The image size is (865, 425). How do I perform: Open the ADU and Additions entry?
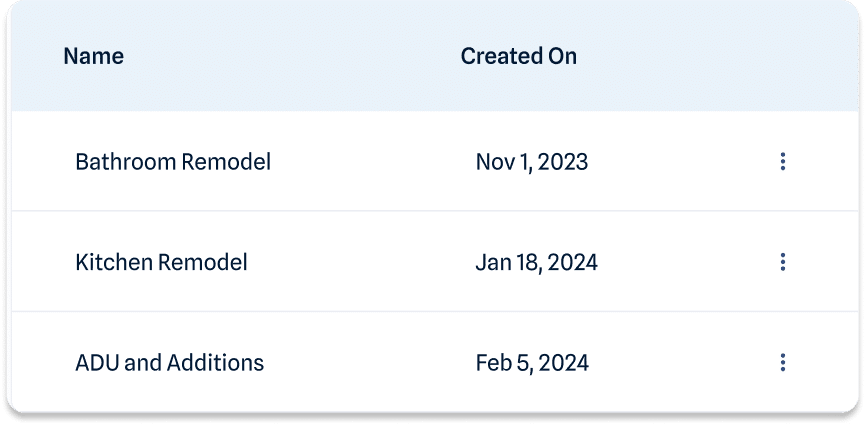[x=169, y=363]
